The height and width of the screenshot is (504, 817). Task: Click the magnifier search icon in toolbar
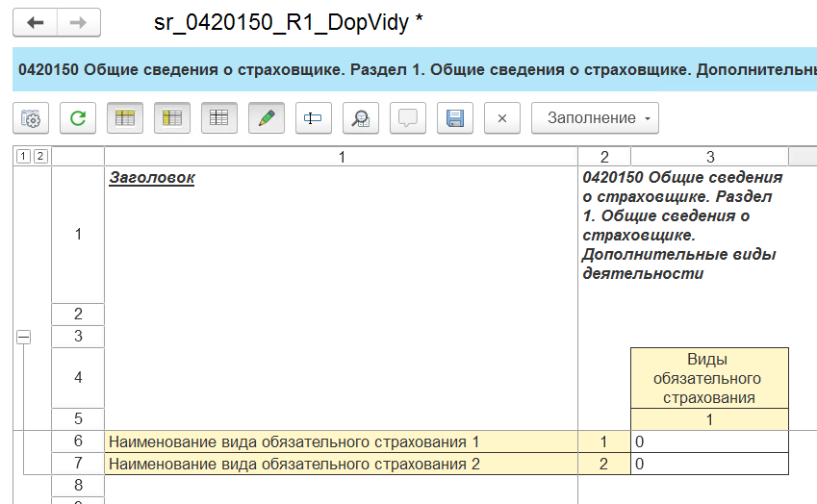tap(361, 118)
